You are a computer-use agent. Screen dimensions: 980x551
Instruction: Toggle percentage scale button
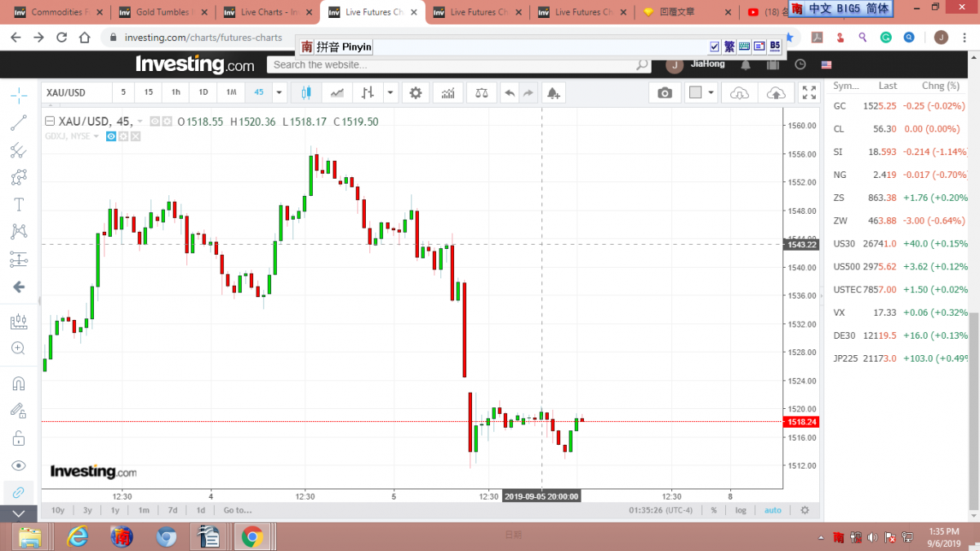(714, 510)
